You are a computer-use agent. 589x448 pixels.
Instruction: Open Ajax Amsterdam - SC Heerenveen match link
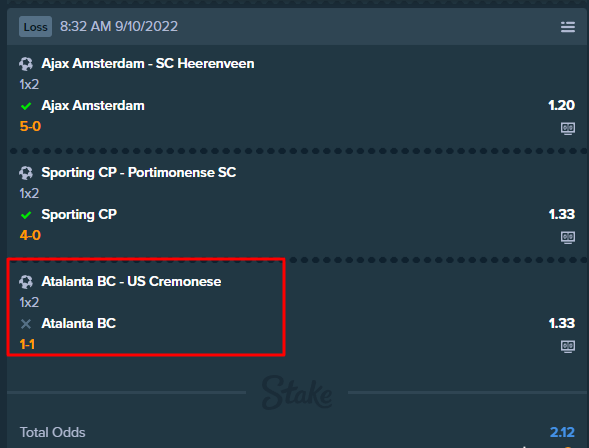coord(148,64)
